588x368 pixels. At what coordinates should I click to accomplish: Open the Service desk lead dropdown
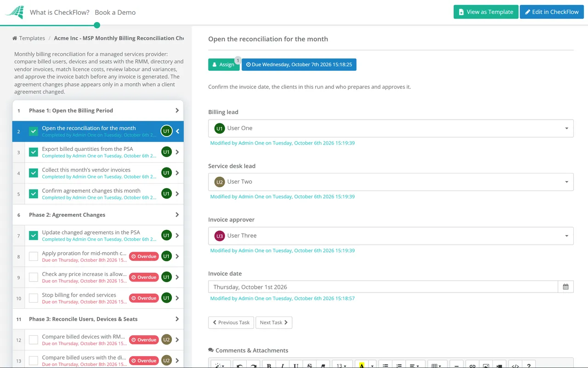391,182
